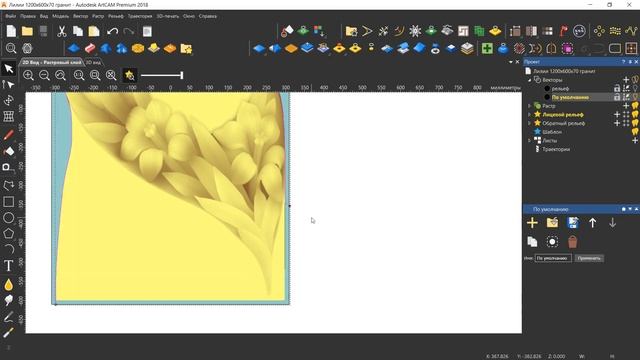Expand the Растр tree node

click(530, 106)
